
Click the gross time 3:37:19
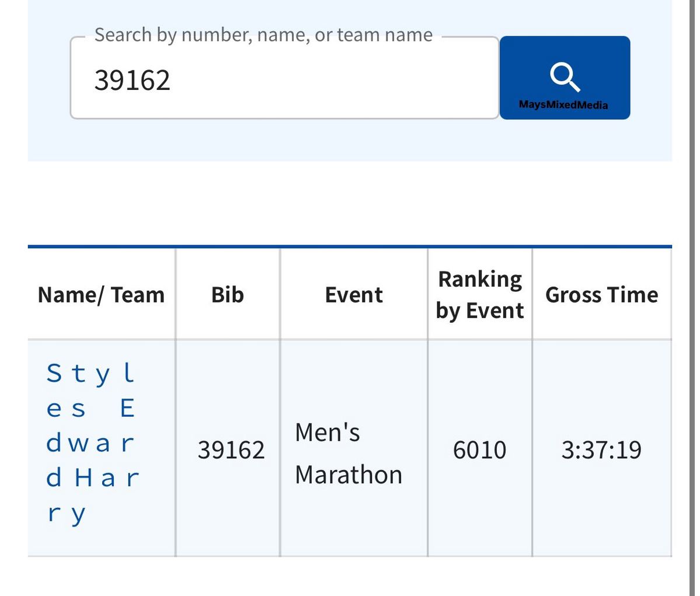601,450
